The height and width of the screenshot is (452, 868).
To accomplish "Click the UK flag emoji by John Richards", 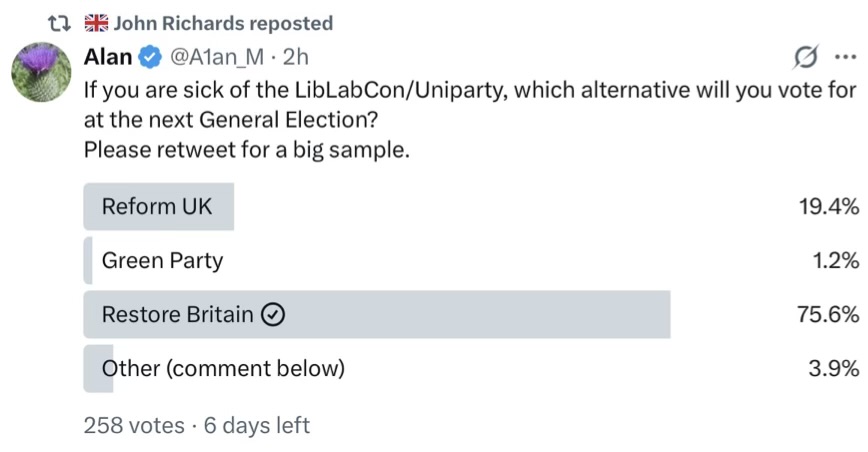I will pyautogui.click(x=97, y=23).
